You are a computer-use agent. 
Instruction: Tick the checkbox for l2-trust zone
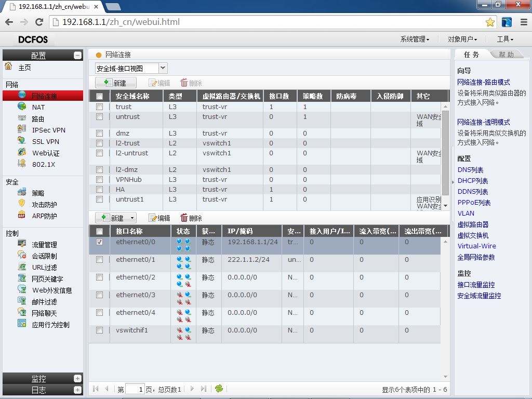point(99,143)
